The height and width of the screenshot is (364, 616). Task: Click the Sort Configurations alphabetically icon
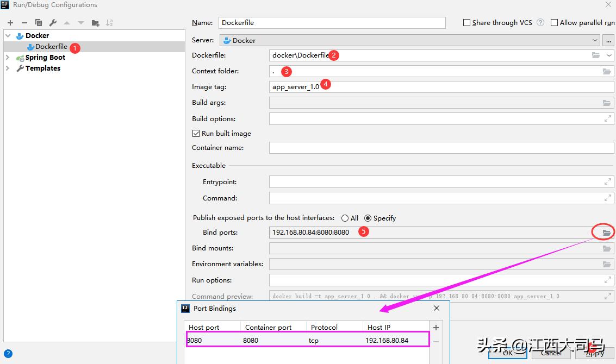point(109,23)
